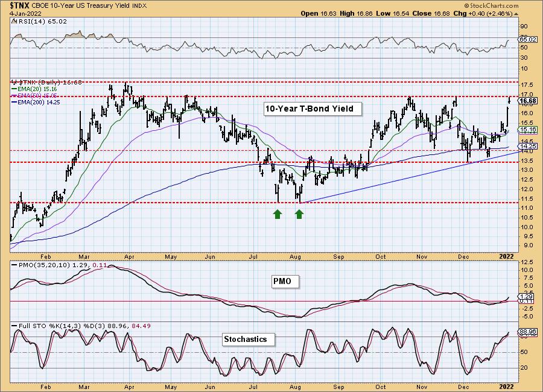Click 'Oct' on the price chart time axis
The image size is (543, 392).
(381, 257)
